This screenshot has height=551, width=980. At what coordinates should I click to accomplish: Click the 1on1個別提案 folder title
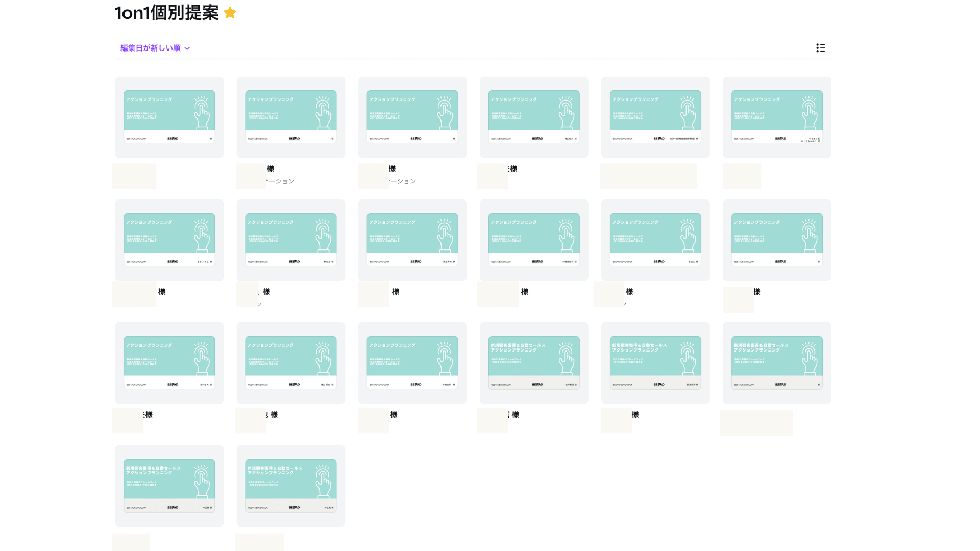[166, 13]
